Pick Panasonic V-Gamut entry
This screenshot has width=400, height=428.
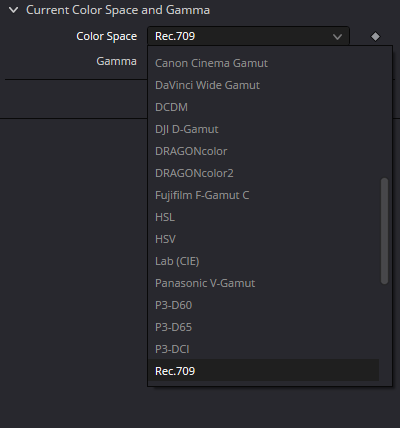tap(263, 283)
